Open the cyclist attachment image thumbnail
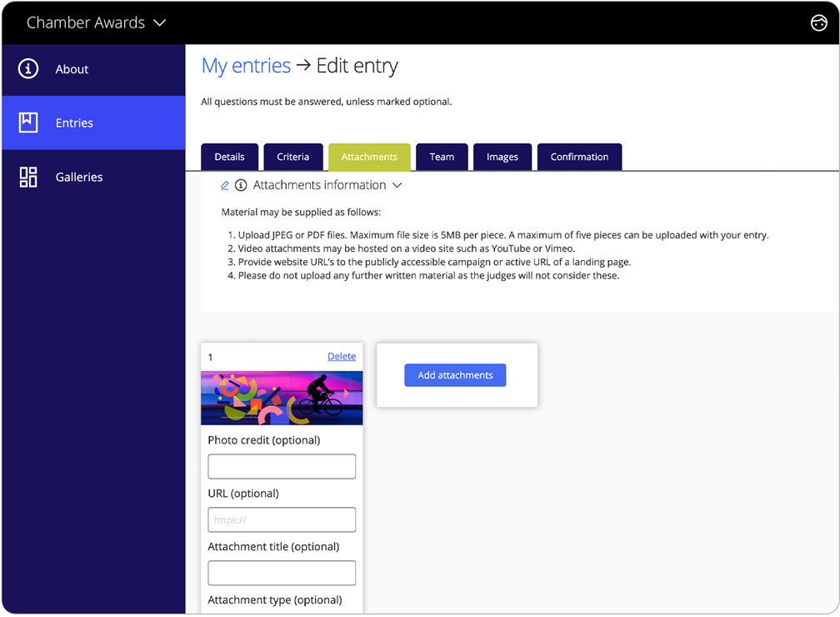Screen dimensions: 840x617 (282, 398)
